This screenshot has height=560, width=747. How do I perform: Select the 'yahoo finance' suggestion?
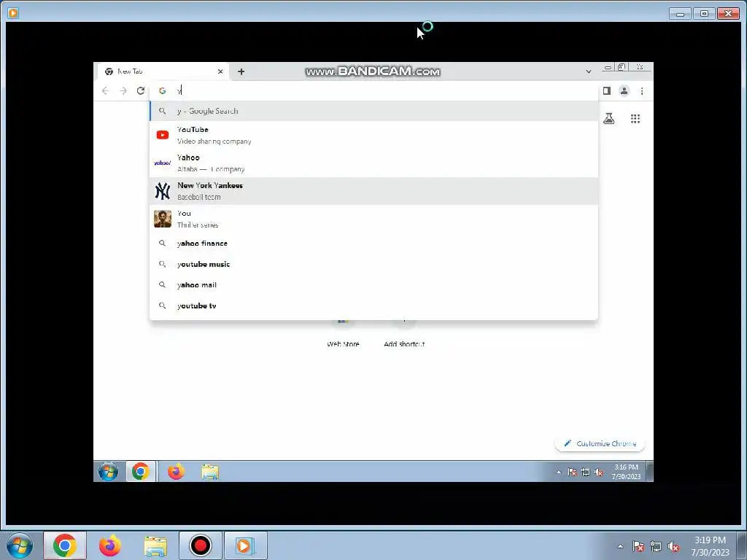pos(374,244)
